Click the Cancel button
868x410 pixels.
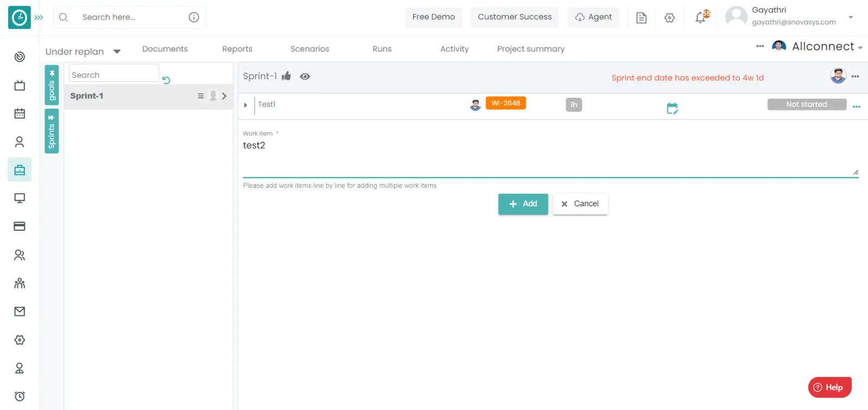click(x=580, y=204)
